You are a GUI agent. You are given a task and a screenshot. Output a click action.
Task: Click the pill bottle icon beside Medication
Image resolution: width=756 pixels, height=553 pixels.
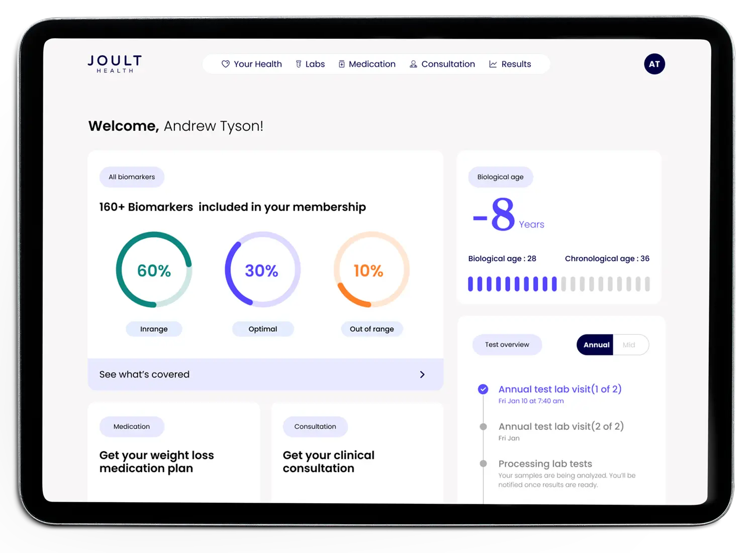click(342, 64)
